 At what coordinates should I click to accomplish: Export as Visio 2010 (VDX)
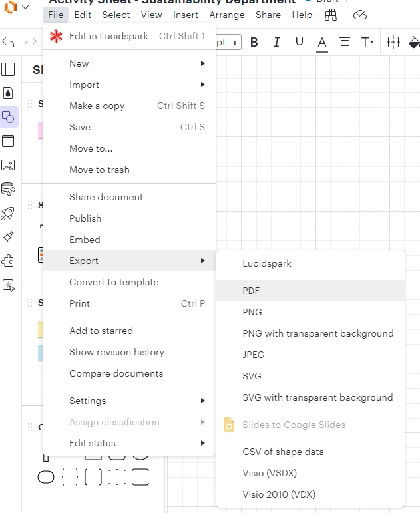tap(310, 494)
